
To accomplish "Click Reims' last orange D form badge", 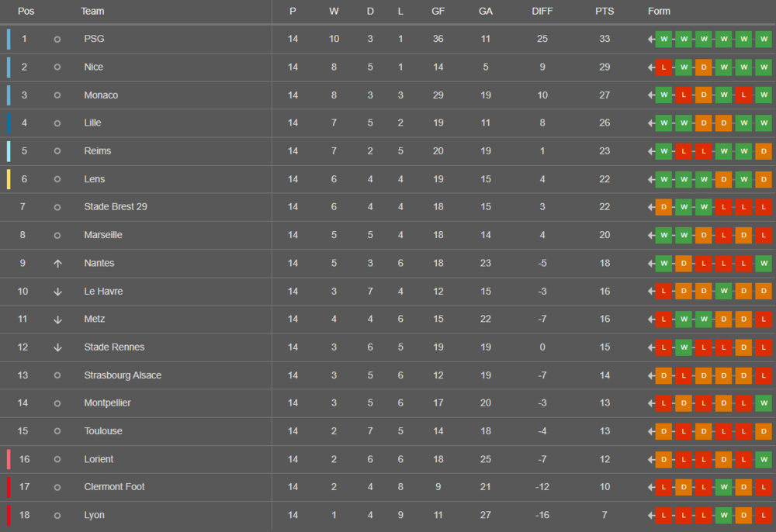I will (763, 151).
